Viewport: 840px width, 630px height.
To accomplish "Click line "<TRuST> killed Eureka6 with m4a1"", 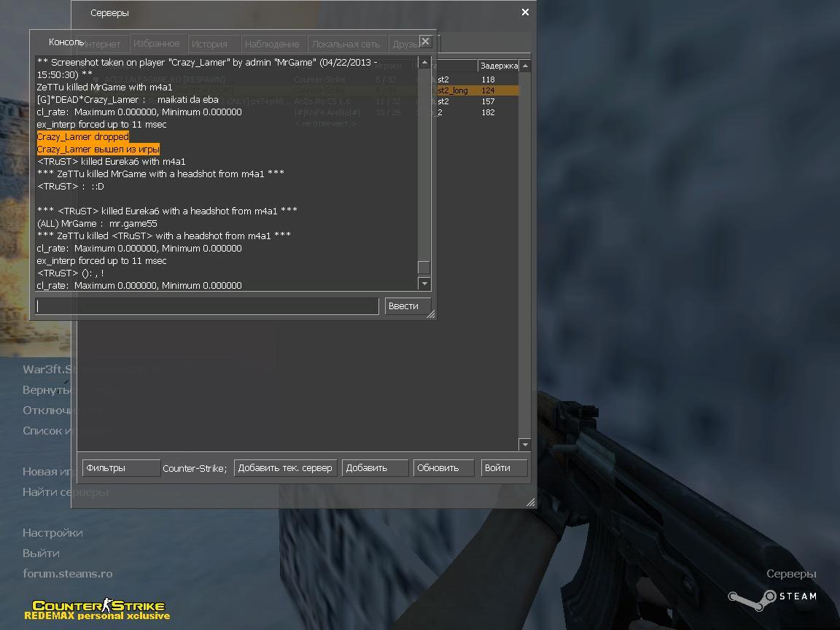I will click(111, 161).
